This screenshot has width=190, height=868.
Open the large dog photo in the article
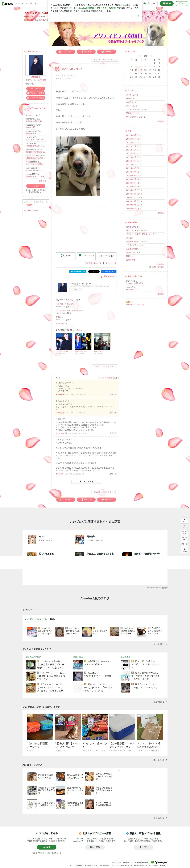pos(78,166)
